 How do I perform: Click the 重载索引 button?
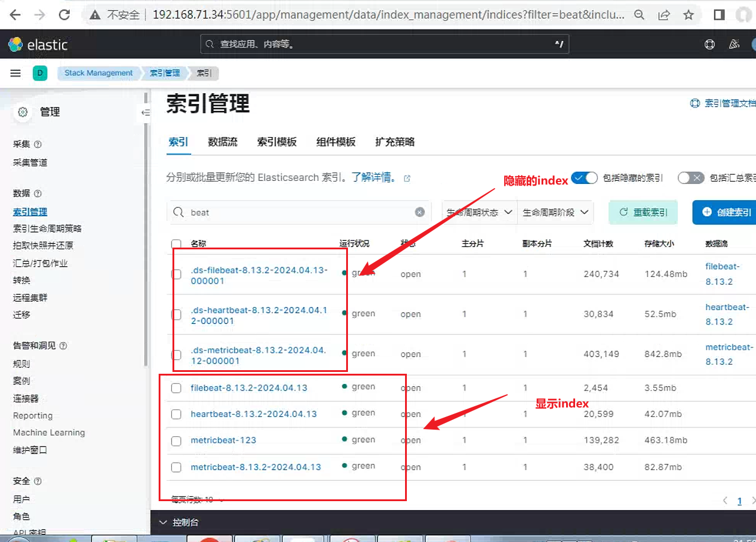tap(643, 212)
